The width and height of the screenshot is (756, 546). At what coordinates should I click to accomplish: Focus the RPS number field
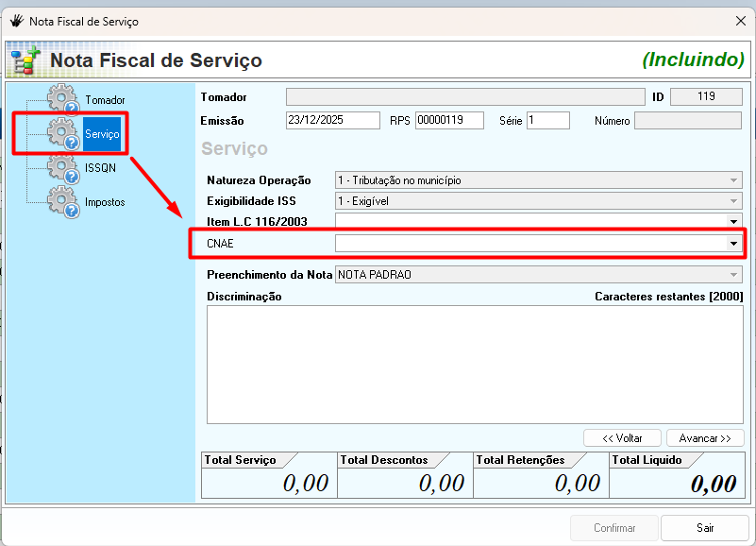coord(449,120)
